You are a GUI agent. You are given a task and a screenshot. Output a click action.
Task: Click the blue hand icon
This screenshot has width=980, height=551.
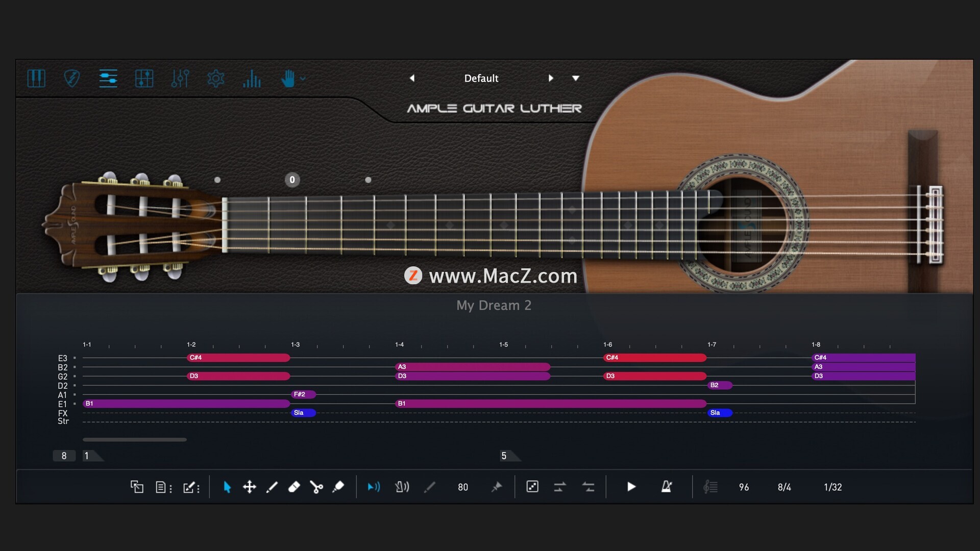pyautogui.click(x=288, y=79)
